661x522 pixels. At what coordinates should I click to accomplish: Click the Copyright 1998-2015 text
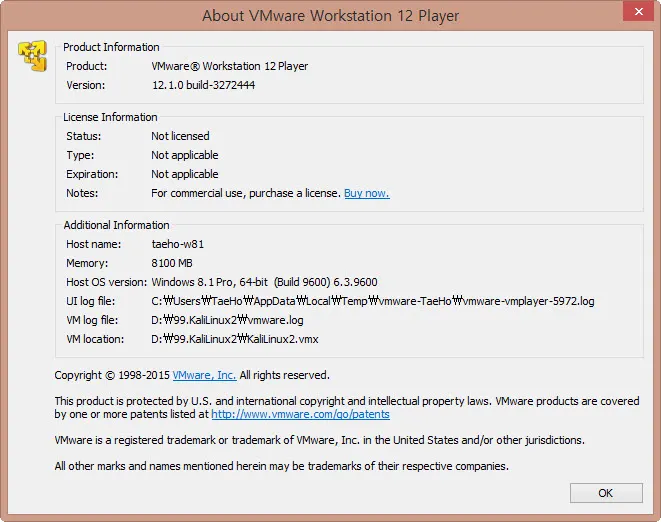point(112,375)
